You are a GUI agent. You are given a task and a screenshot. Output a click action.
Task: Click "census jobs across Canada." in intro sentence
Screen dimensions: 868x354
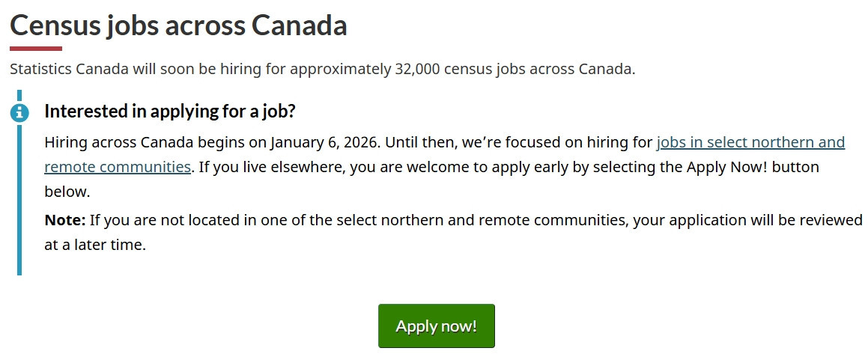point(544,70)
